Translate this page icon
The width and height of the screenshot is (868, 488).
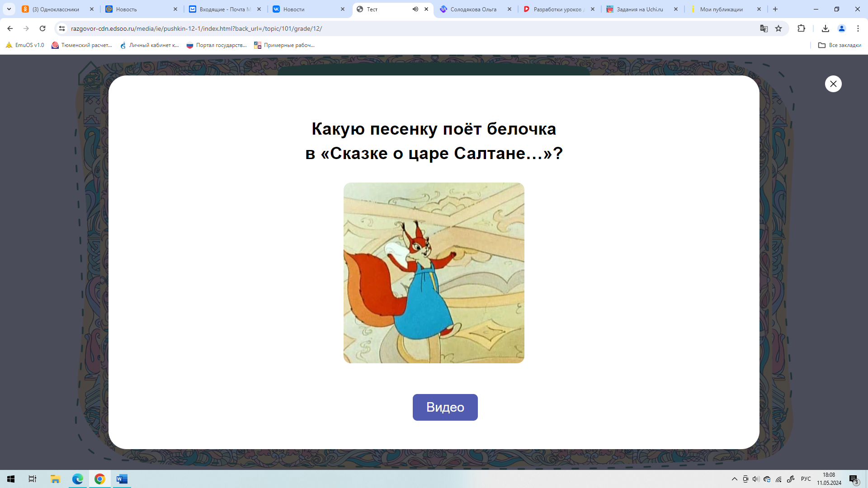pyautogui.click(x=764, y=28)
